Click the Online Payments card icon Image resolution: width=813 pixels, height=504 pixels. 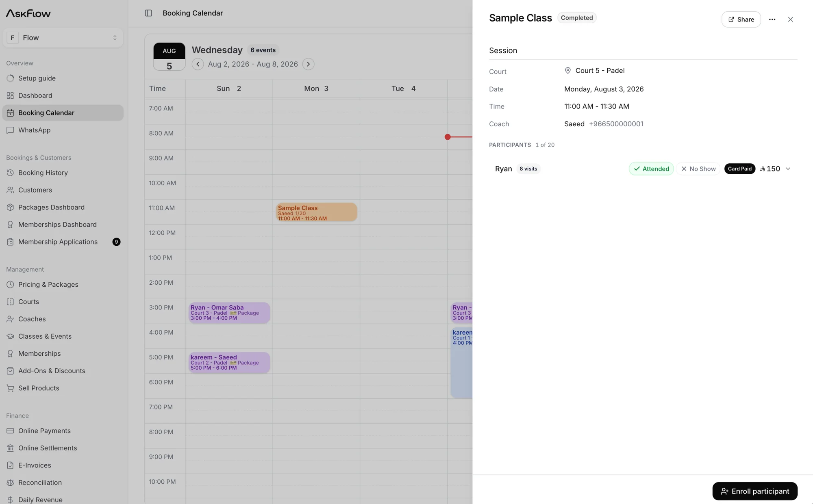pyautogui.click(x=10, y=430)
